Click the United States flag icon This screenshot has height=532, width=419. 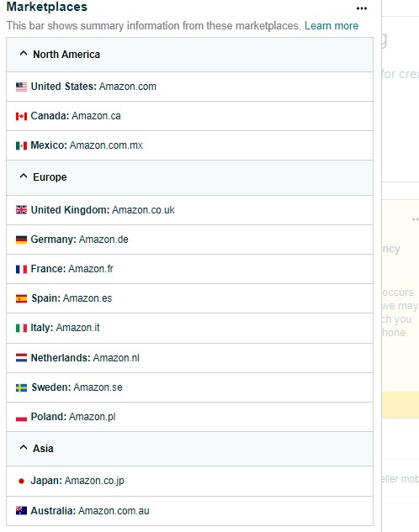(21, 87)
